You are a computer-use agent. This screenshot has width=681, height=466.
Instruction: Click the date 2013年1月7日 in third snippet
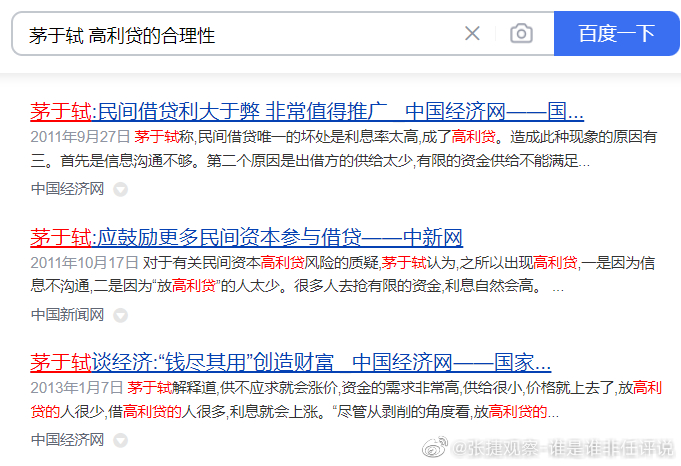tap(77, 387)
